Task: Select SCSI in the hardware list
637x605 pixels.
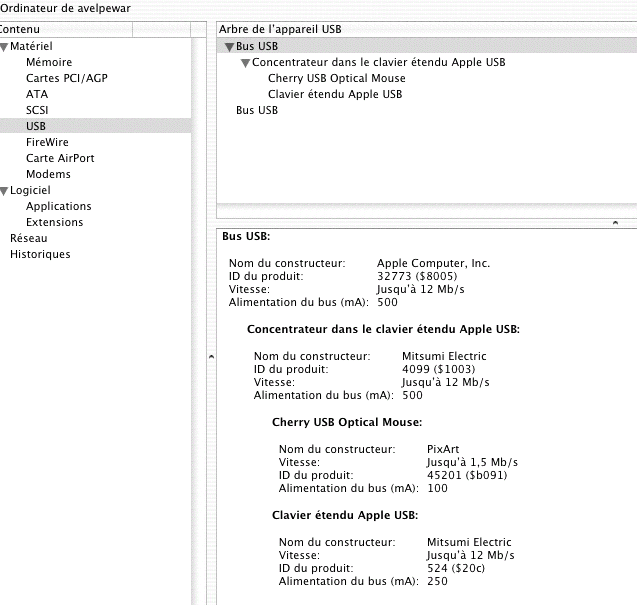Action: coord(37,110)
